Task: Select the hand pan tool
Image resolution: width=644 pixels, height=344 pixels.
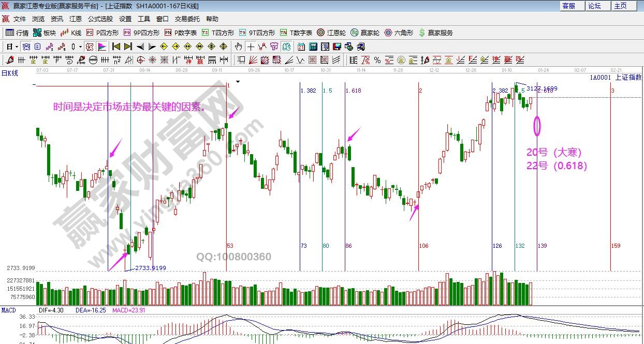Action: [238, 47]
